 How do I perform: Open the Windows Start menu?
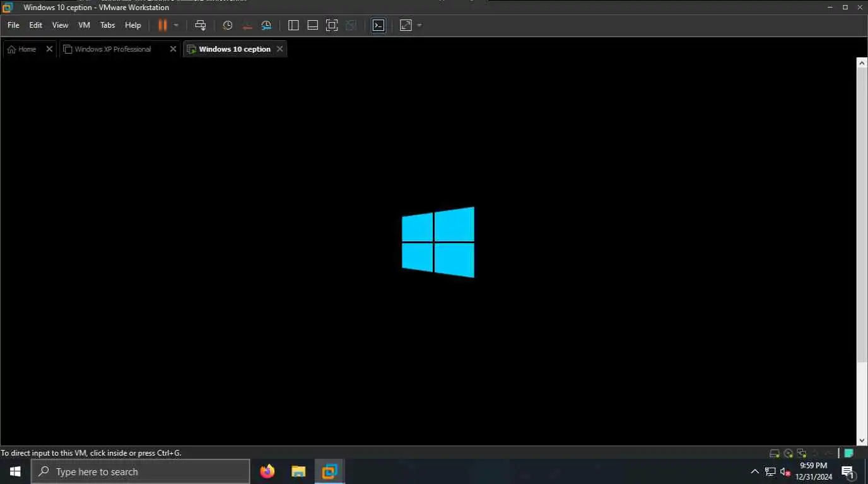coord(15,471)
